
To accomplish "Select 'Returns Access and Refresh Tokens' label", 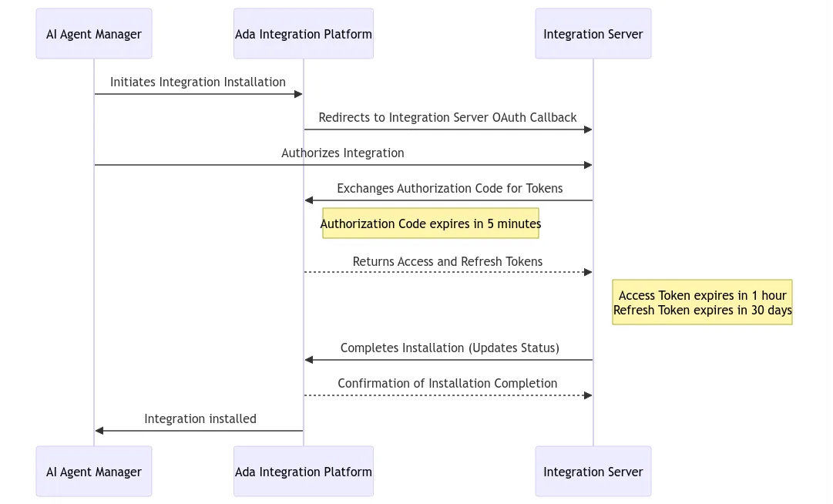I will [447, 262].
